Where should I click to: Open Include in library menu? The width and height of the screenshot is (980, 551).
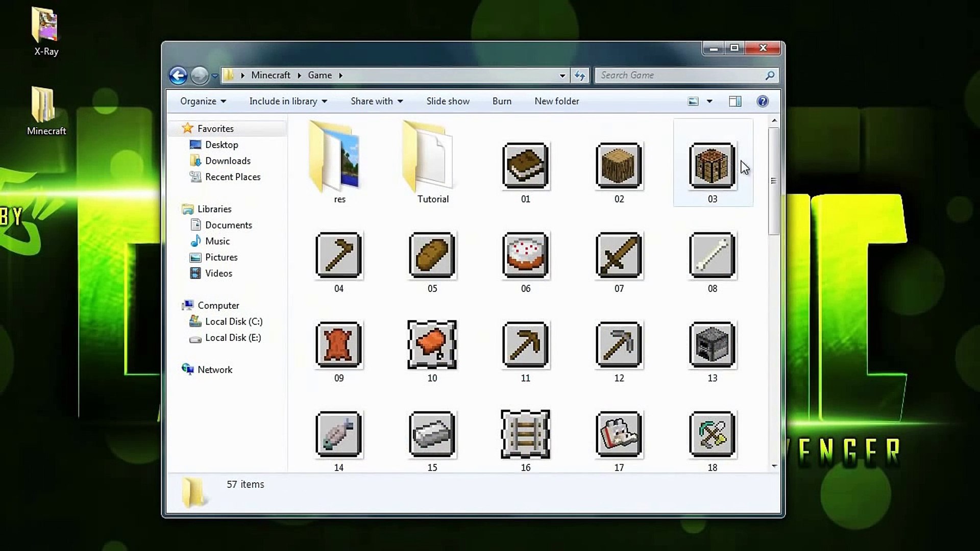[x=288, y=101]
